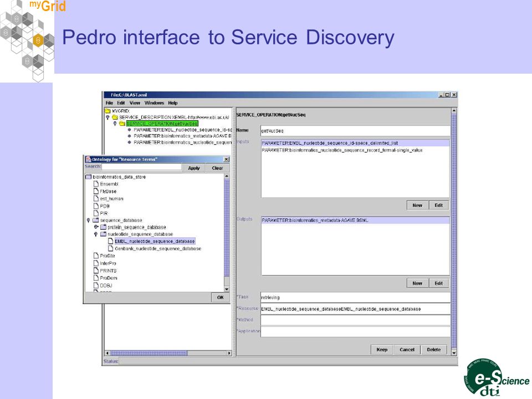Click the ProDom document icon
Screen dimensions: 532x399
coord(96,278)
